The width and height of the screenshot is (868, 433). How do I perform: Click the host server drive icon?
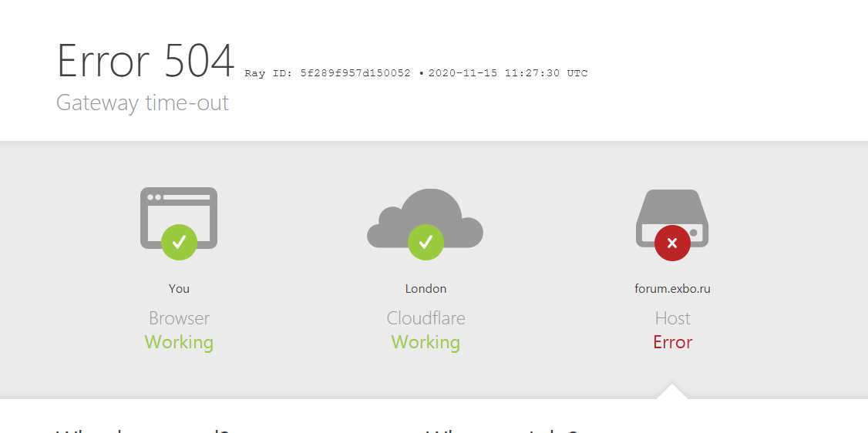[672, 218]
